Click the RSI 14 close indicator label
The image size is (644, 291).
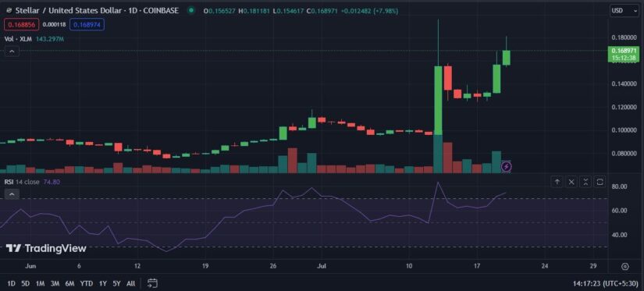(22, 182)
